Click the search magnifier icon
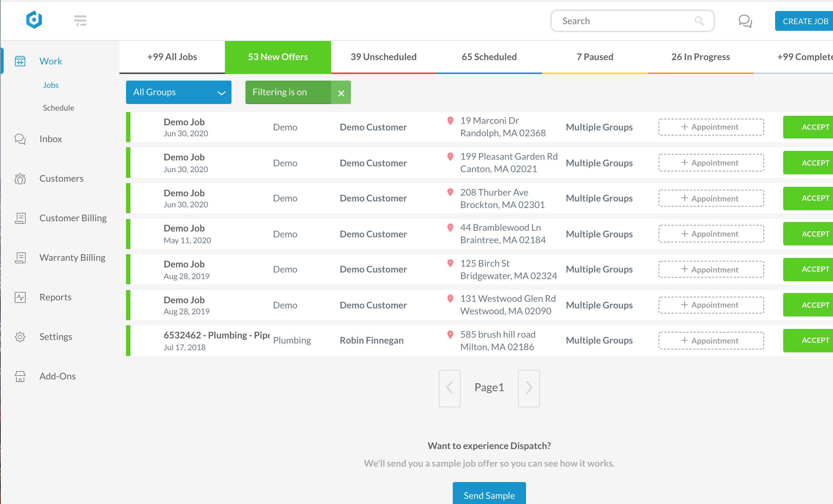 point(699,21)
